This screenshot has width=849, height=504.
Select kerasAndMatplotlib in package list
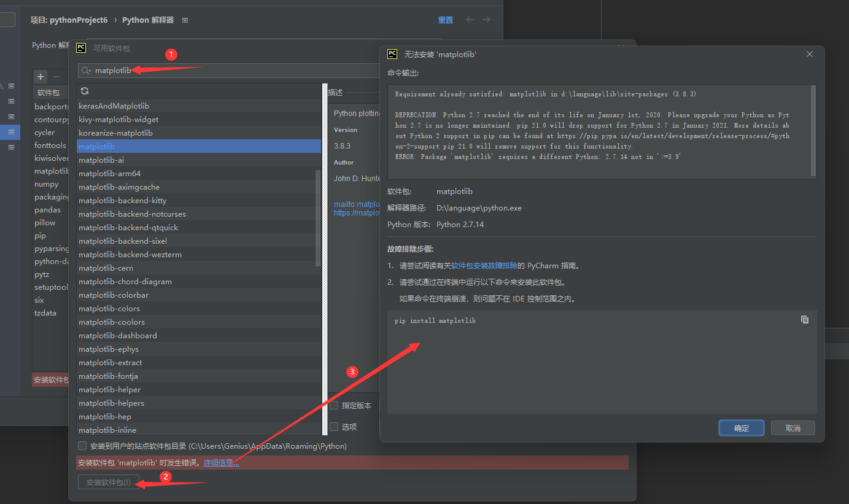click(199, 106)
